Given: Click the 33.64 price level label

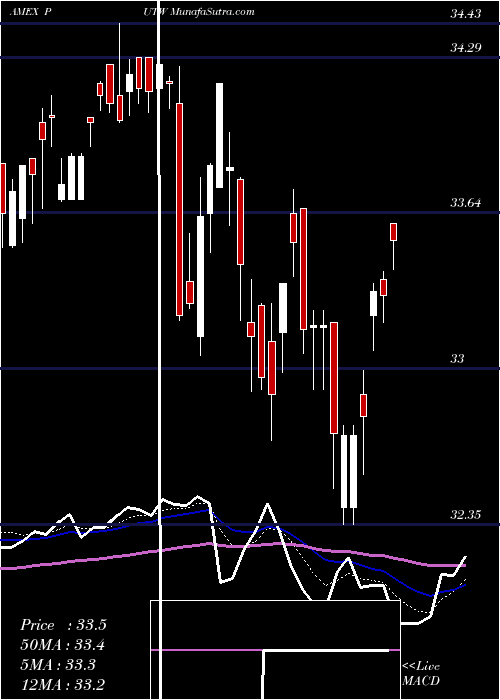Looking at the screenshot, I should point(466,203).
